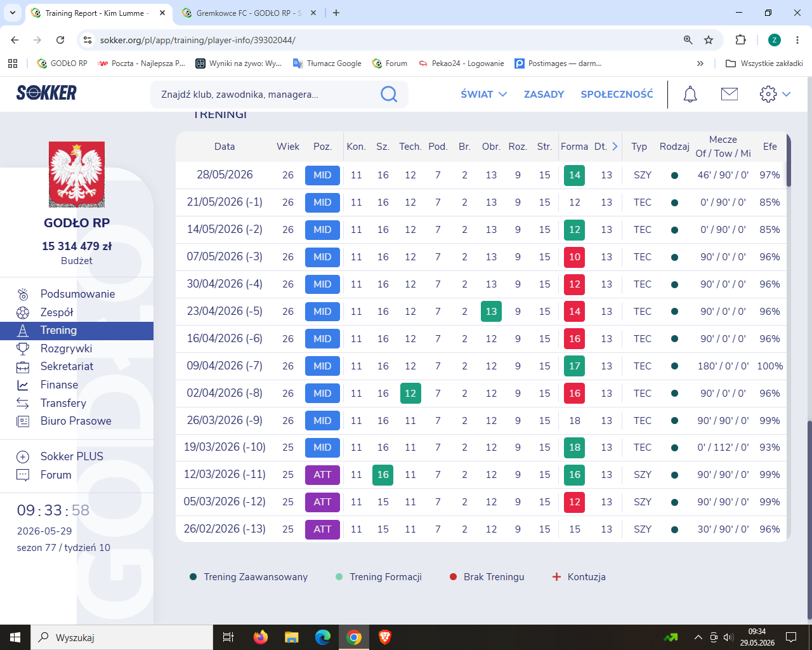Open Pekao24 - Logowanie bookmark
Screen dimensions: 812x650
click(x=461, y=63)
